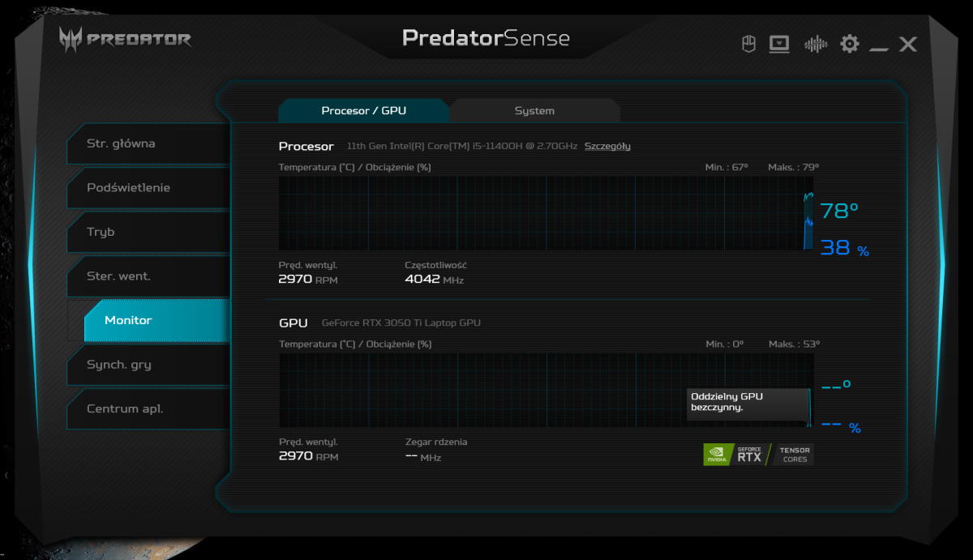Switch to the System tab
This screenshot has width=973, height=560.
point(534,111)
